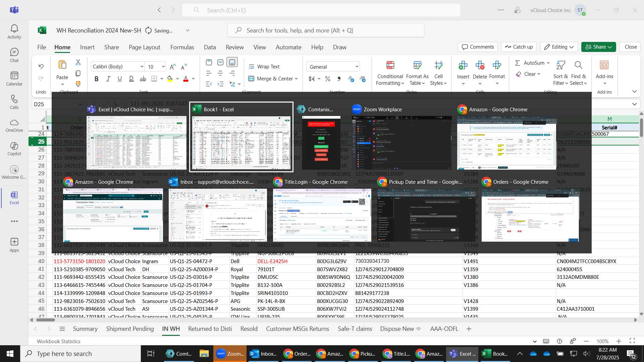The height and width of the screenshot is (362, 644).
Task: Open the Safe-T claims sheet tab
Action: click(x=355, y=329)
